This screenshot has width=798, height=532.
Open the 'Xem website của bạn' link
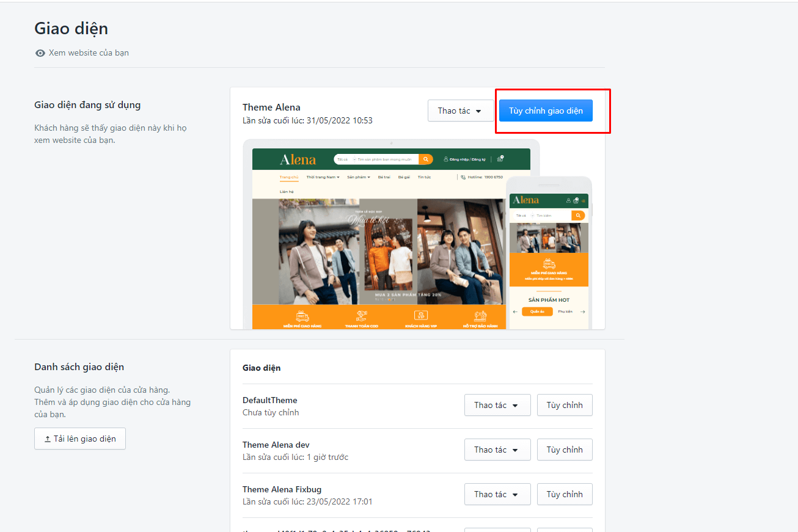pyautogui.click(x=82, y=53)
